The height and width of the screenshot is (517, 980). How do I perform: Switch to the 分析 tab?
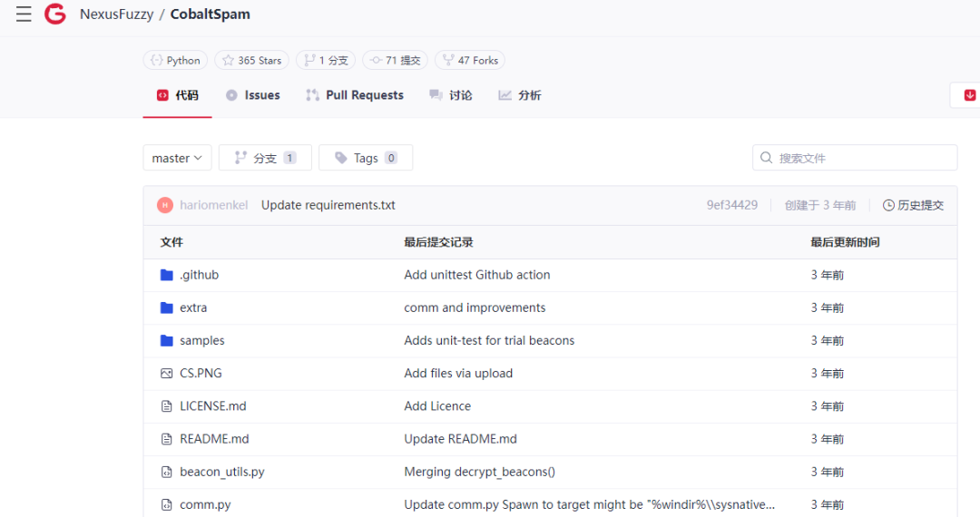(519, 95)
